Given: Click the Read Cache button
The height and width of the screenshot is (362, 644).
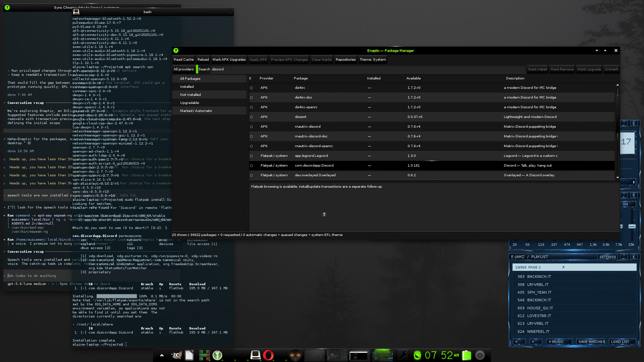Looking at the screenshot, I should [x=184, y=60].
